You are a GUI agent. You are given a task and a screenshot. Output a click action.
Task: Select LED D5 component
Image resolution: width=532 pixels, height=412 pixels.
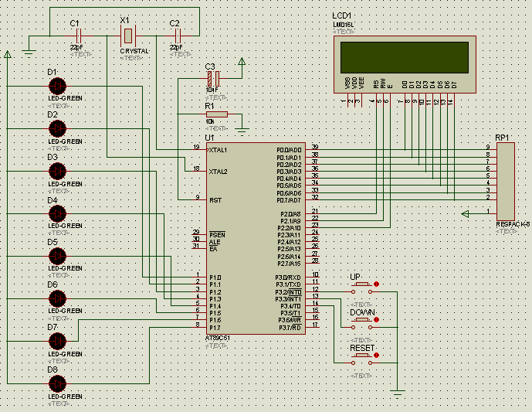pyautogui.click(x=57, y=256)
